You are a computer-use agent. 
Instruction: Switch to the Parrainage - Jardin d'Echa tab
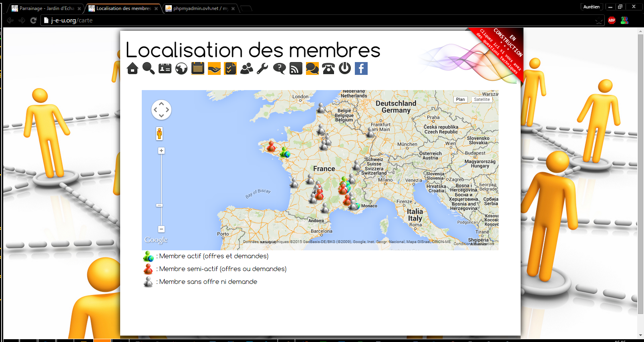(x=46, y=8)
